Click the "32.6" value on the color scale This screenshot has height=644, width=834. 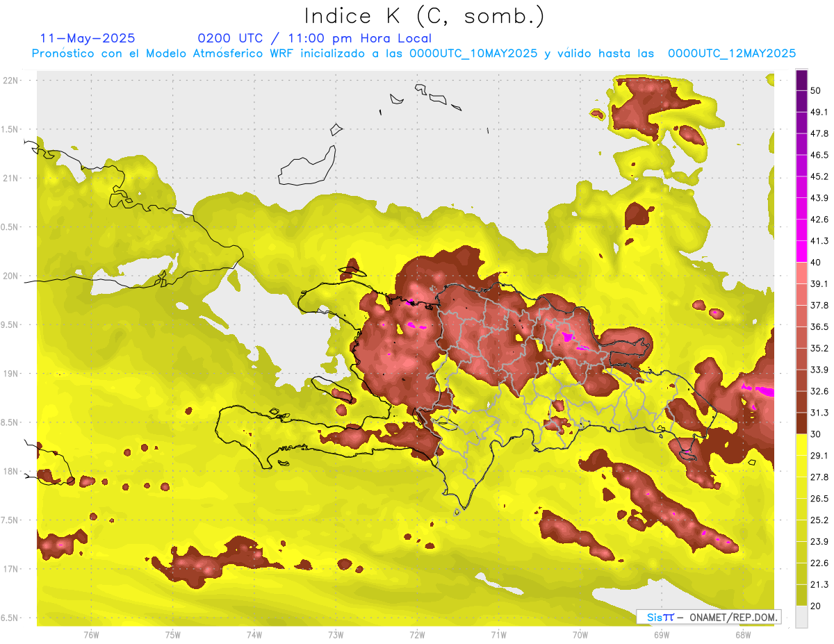click(x=819, y=391)
